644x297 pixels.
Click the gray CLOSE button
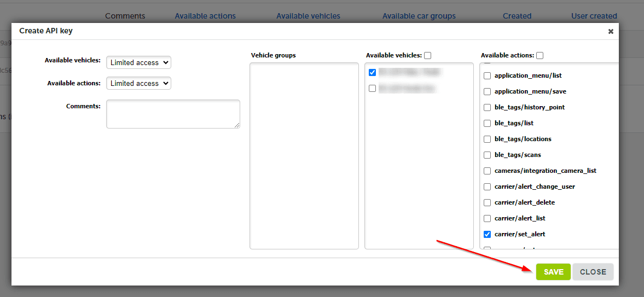coord(593,272)
